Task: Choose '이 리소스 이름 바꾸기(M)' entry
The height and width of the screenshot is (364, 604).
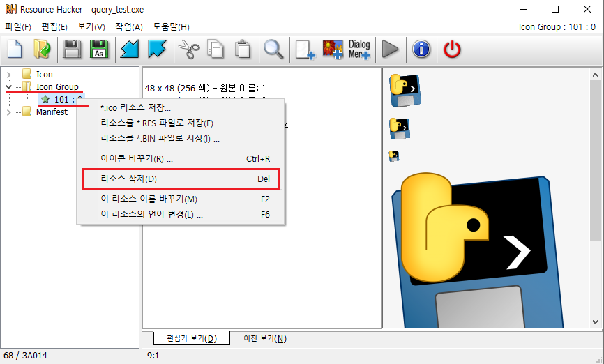Action: click(x=181, y=199)
